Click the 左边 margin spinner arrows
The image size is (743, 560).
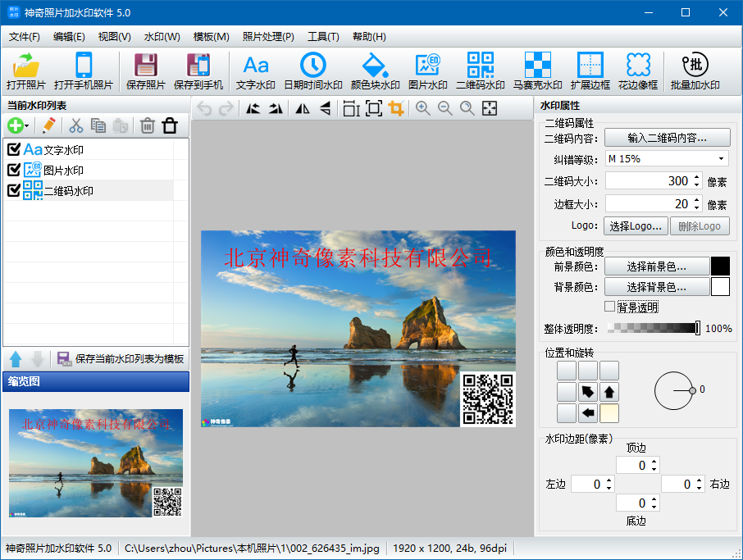click(x=609, y=485)
